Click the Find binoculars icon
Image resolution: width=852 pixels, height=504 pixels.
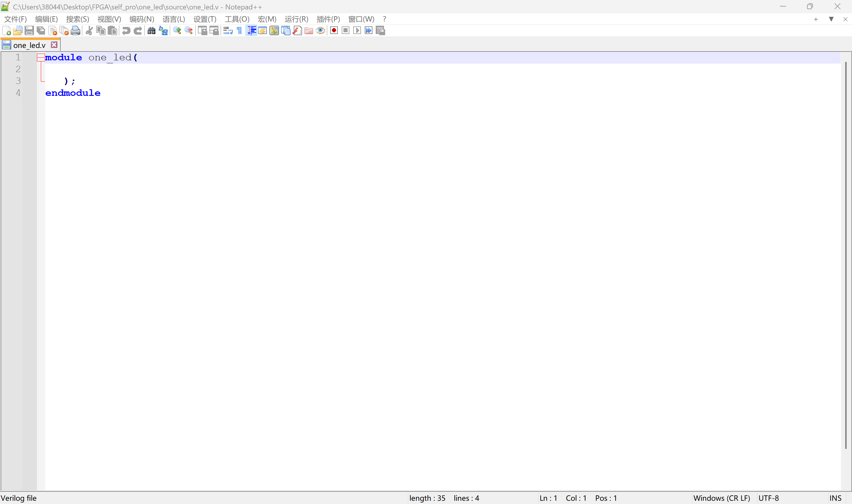pyautogui.click(x=151, y=31)
